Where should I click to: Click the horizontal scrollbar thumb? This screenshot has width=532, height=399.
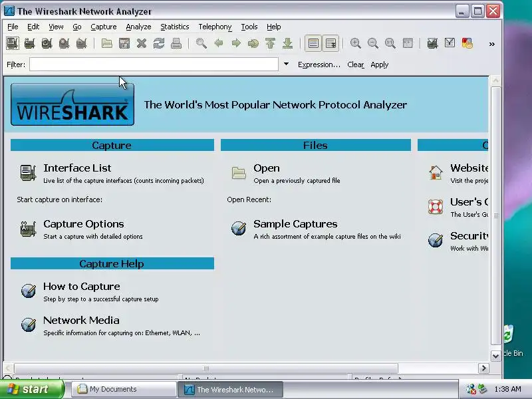[x=206, y=368]
